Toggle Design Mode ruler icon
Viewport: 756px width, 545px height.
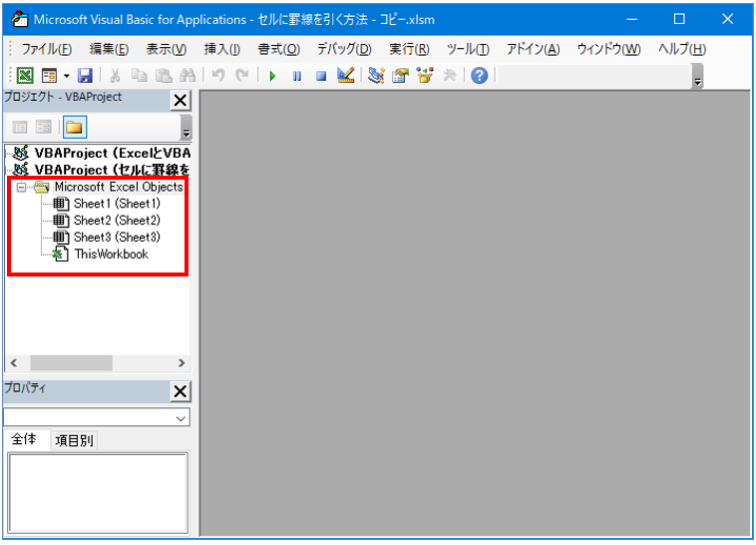pyautogui.click(x=346, y=75)
